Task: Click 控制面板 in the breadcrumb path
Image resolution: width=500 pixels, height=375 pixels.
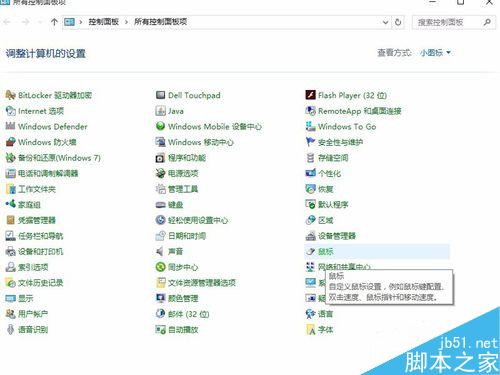Action: click(x=103, y=22)
